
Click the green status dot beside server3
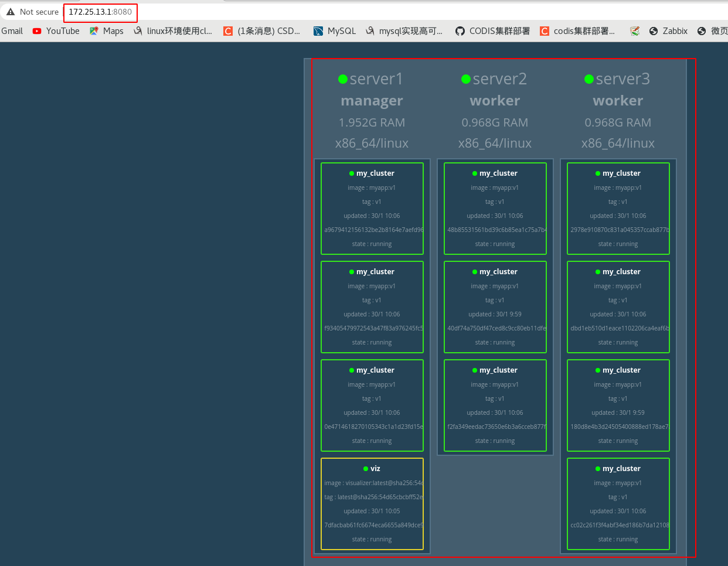[589, 79]
